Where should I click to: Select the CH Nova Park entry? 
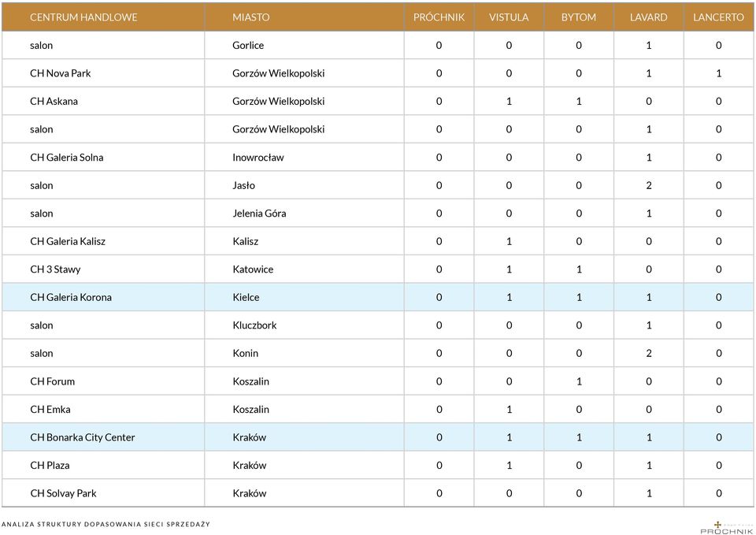pyautogui.click(x=61, y=73)
